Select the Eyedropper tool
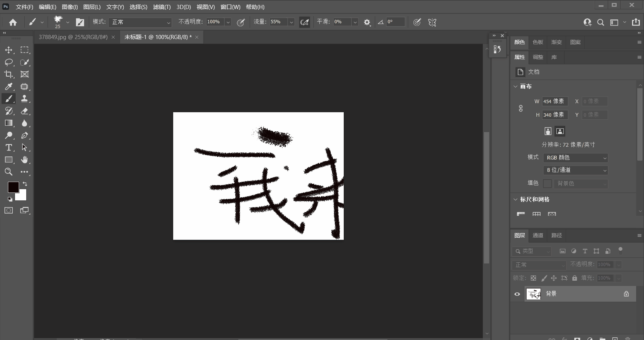Image resolution: width=644 pixels, height=340 pixels. [x=9, y=87]
